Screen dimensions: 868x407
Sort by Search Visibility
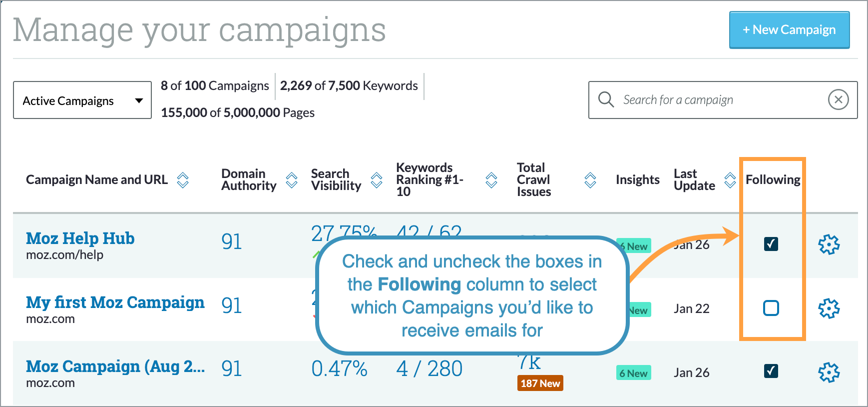(x=376, y=180)
